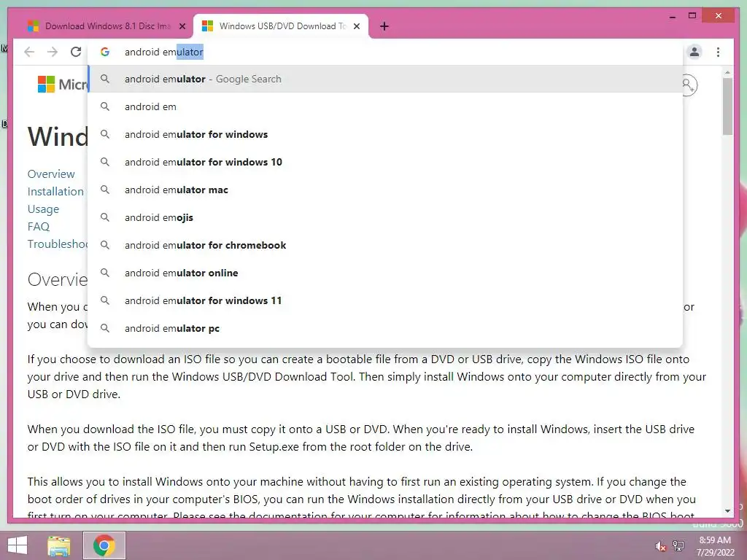Click the Microsoft logo on the page
747x560 pixels.
(x=63, y=85)
